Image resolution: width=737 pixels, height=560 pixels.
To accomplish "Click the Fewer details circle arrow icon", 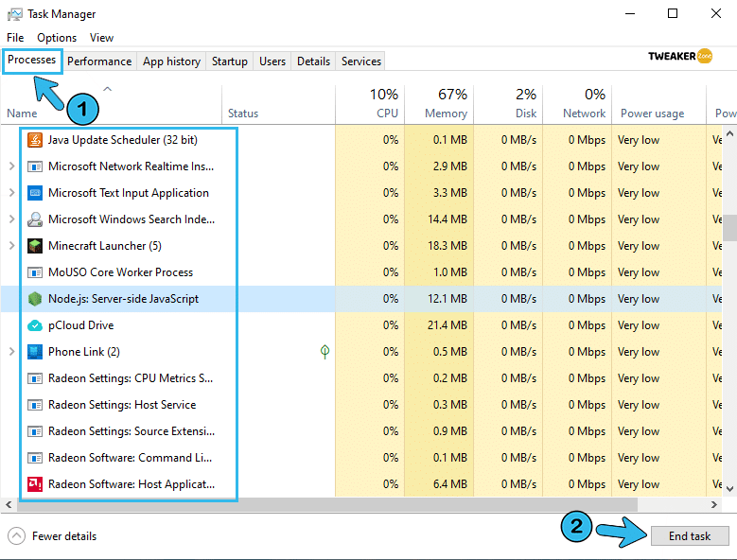I will (x=16, y=536).
